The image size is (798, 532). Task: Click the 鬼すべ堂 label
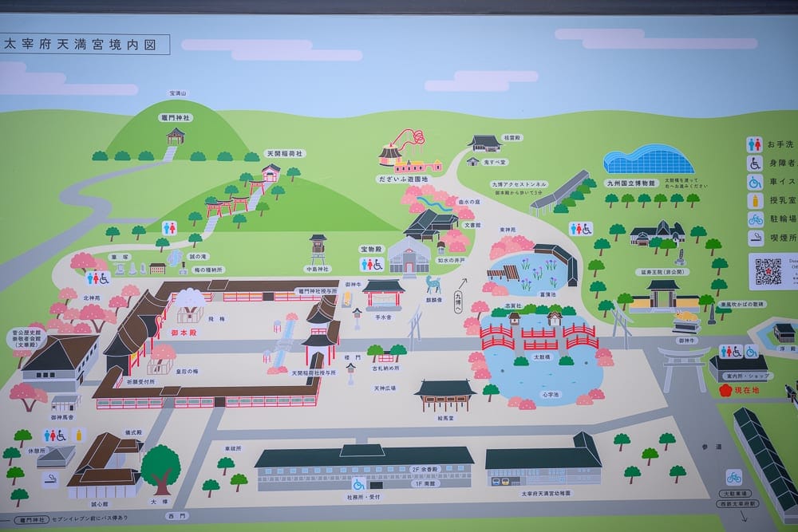coord(495,162)
